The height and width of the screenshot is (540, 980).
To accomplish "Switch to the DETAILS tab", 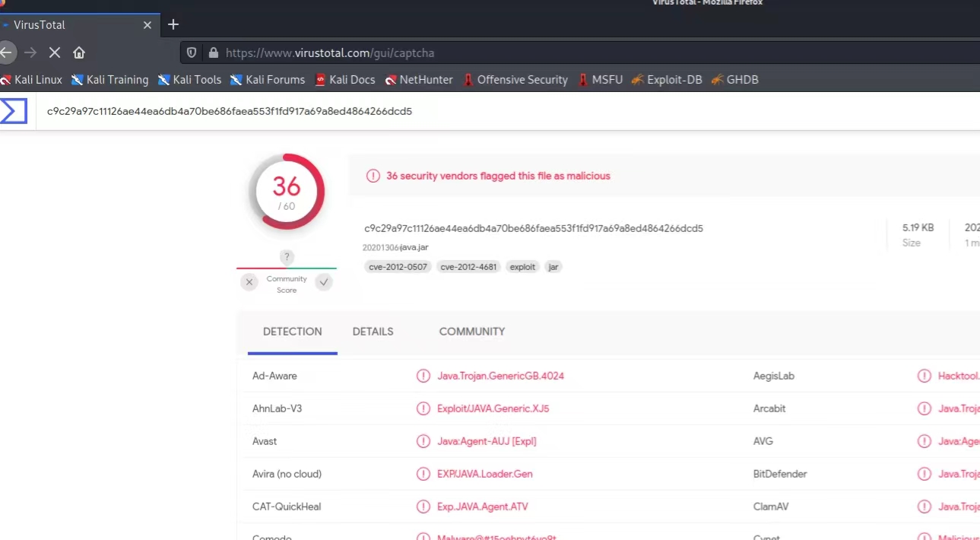I will coord(373,332).
